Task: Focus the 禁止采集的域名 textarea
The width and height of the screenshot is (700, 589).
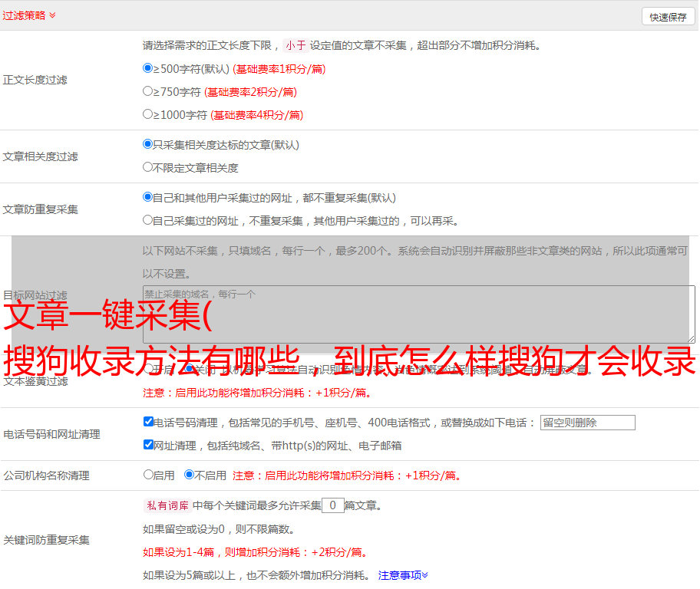Action: [419, 314]
